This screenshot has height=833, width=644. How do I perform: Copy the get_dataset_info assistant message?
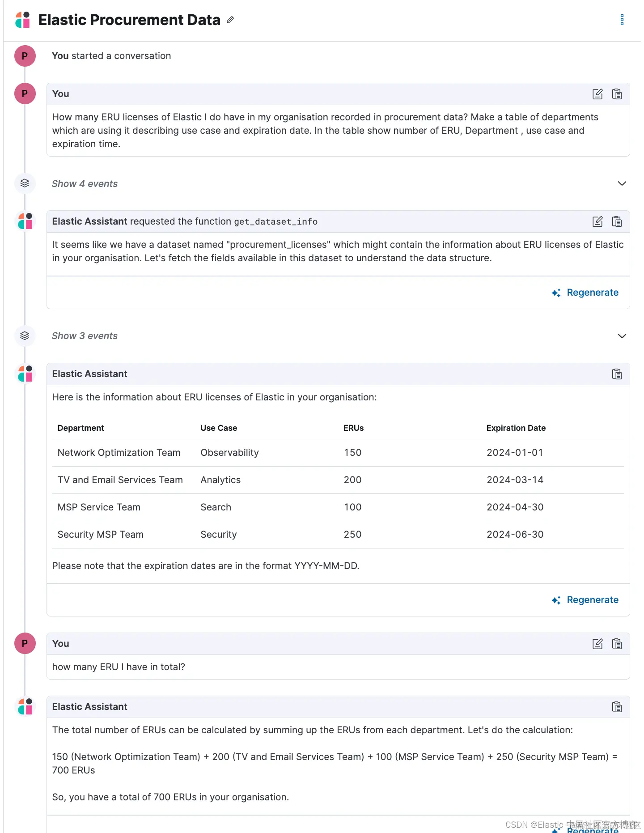tap(617, 221)
